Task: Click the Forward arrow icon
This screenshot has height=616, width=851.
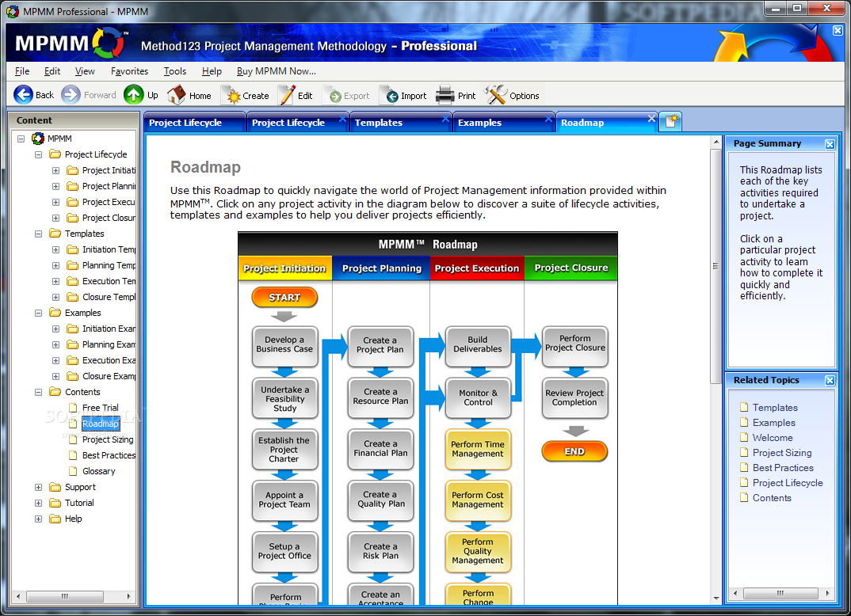Action: pos(71,95)
